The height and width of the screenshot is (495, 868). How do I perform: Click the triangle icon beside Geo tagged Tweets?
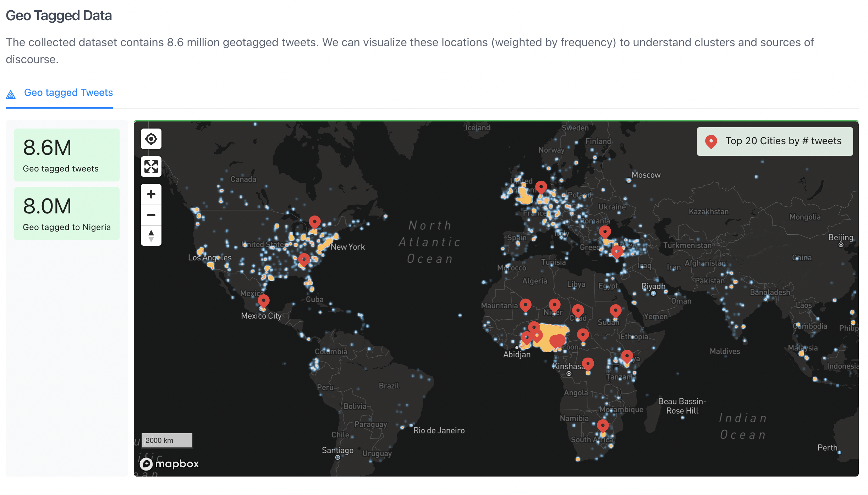point(11,93)
